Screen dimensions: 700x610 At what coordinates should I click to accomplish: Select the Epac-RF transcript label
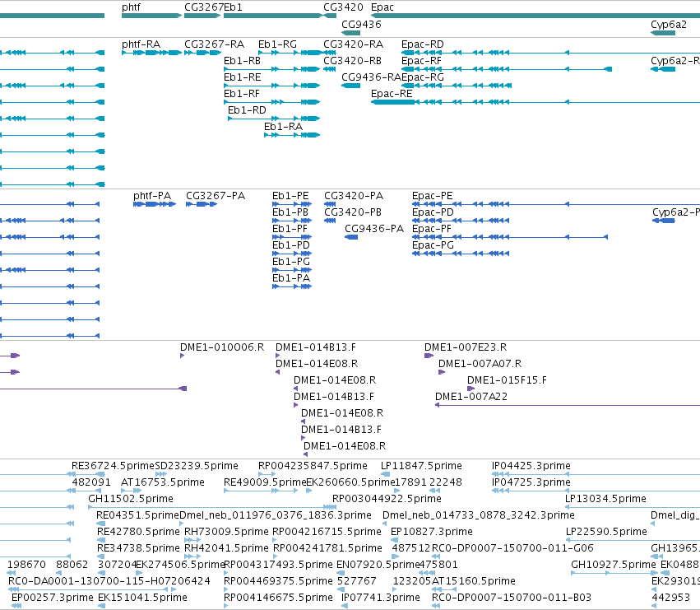(x=421, y=61)
